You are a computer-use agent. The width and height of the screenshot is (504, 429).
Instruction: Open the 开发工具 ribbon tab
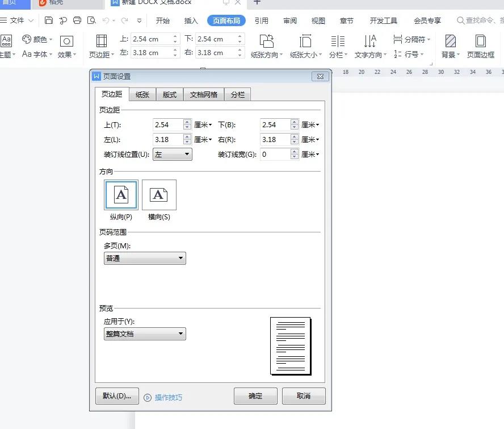point(384,20)
